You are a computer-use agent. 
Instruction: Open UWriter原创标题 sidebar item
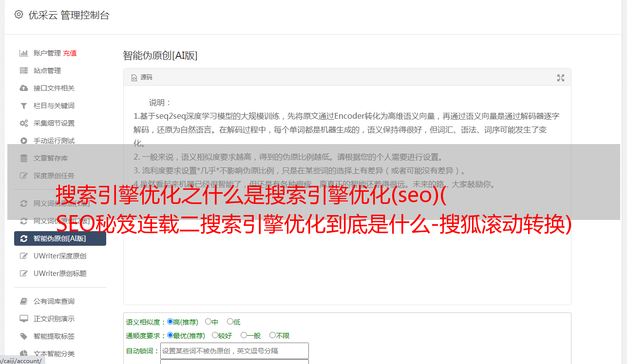pyautogui.click(x=60, y=273)
